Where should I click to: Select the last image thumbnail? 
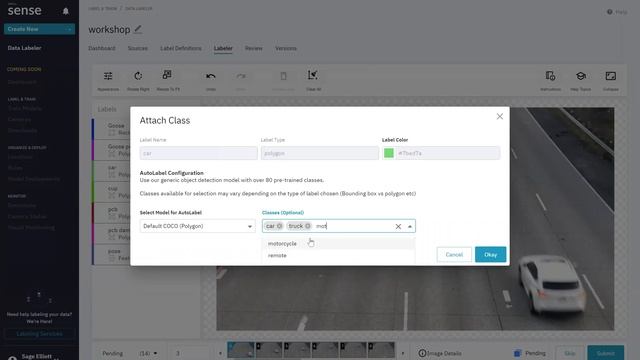381,351
